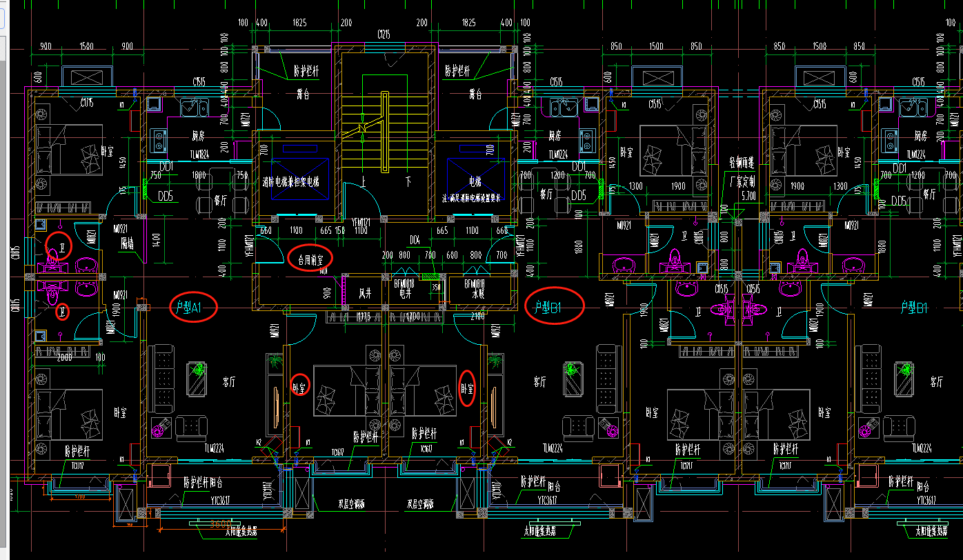The width and height of the screenshot is (963, 560).
Task: Select the two-burner stove block left of TLM1824
Action: 159,141
